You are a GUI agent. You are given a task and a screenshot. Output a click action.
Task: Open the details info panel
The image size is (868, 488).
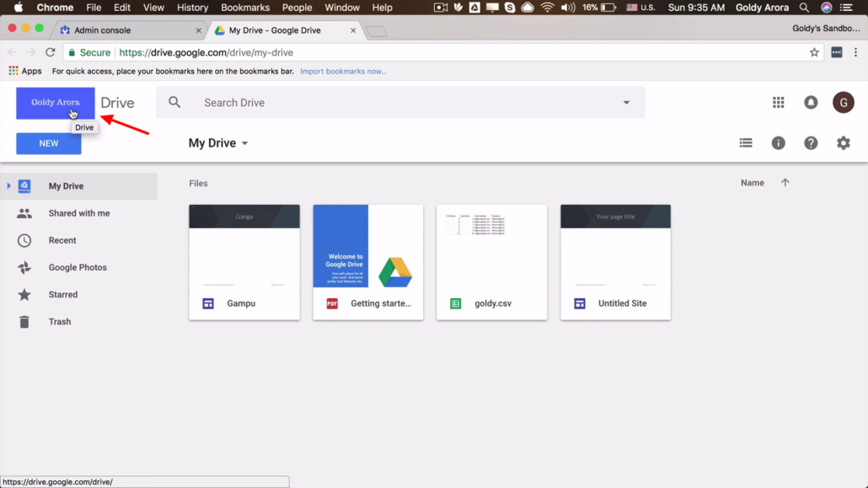[x=778, y=142]
